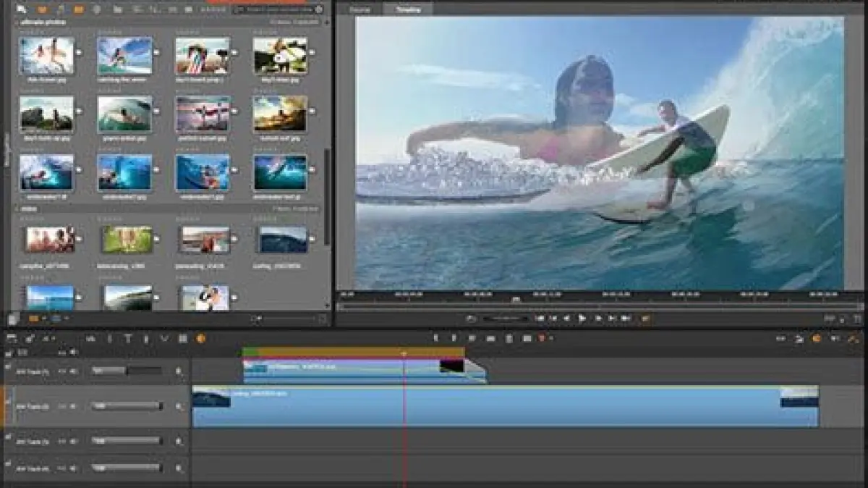Collapse the top library section header
This screenshot has width=868, height=488.
point(17,22)
